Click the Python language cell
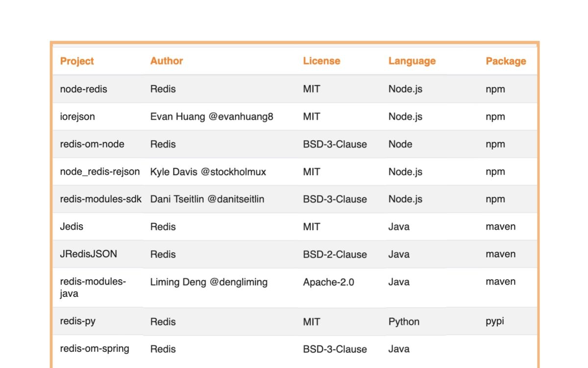This screenshot has width=588, height=368. (x=404, y=322)
